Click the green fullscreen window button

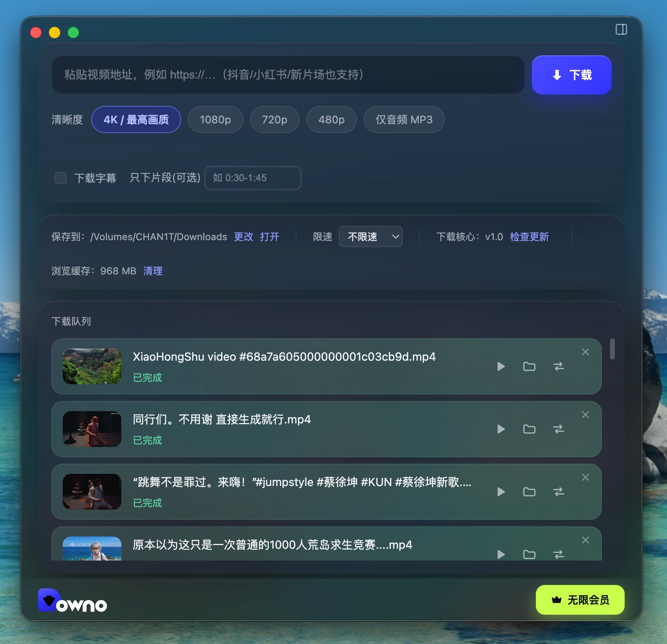73,33
